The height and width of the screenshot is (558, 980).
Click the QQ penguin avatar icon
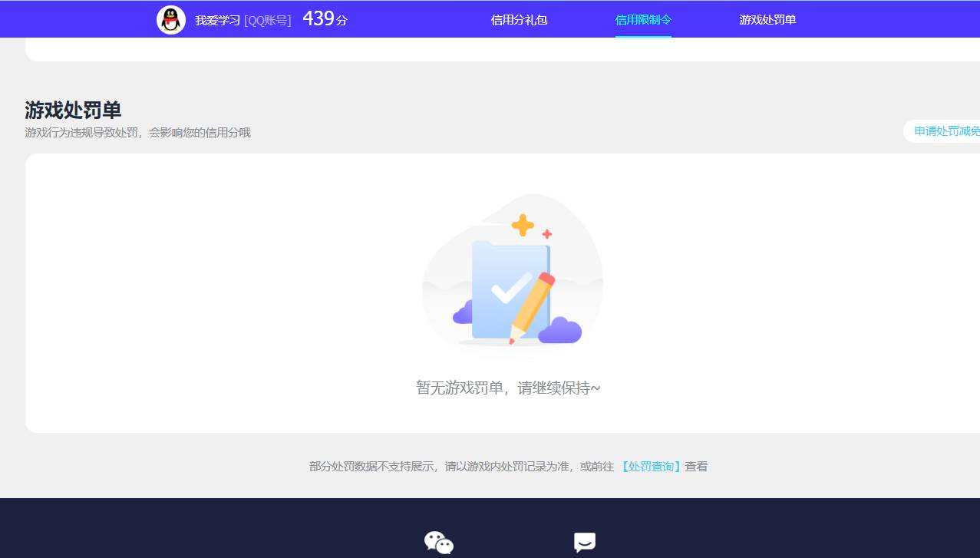coord(171,20)
